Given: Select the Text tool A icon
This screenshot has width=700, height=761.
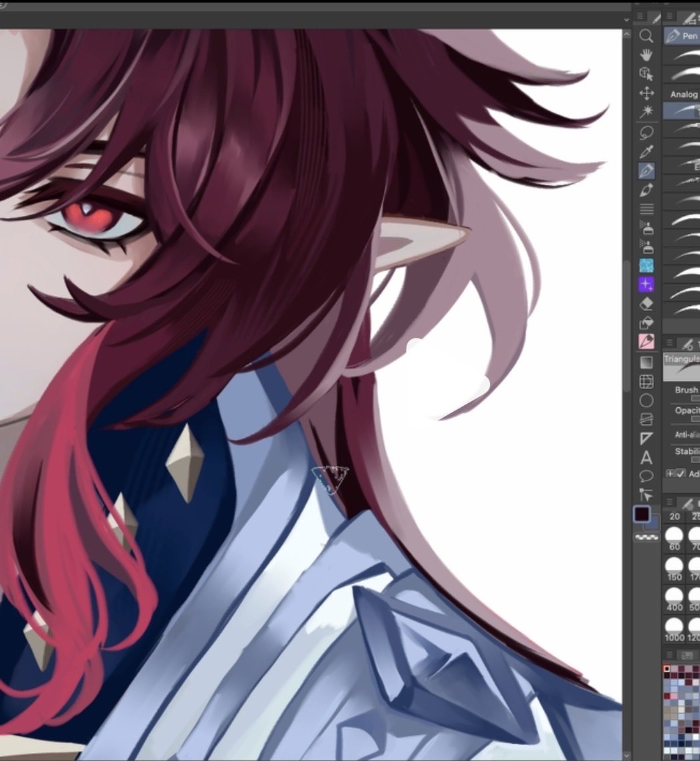Looking at the screenshot, I should click(646, 458).
